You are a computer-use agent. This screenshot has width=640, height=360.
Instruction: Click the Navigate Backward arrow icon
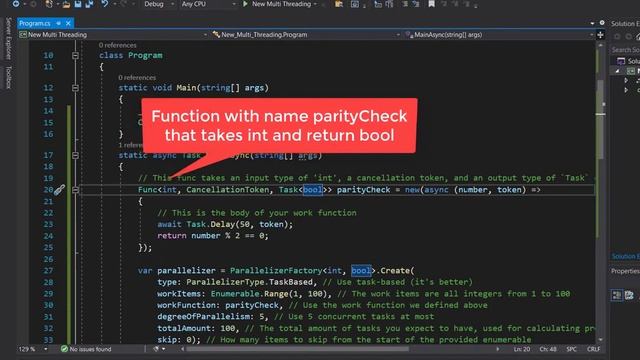tap(16, 4)
